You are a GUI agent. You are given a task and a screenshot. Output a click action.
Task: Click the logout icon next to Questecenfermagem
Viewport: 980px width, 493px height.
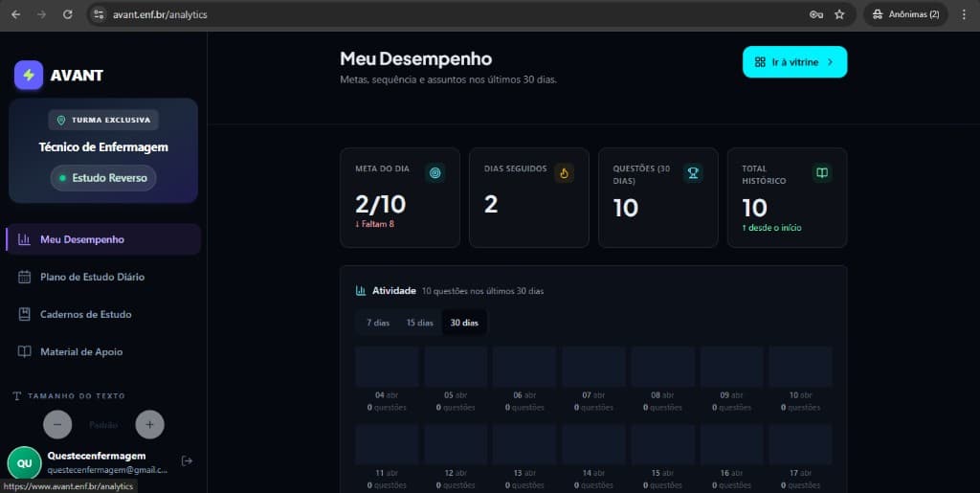(x=187, y=461)
